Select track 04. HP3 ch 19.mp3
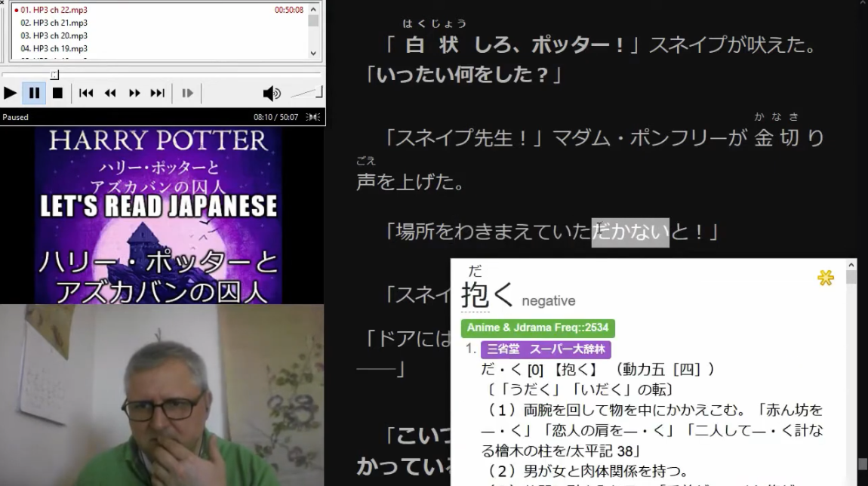Image resolution: width=868 pixels, height=486 pixels. click(54, 48)
